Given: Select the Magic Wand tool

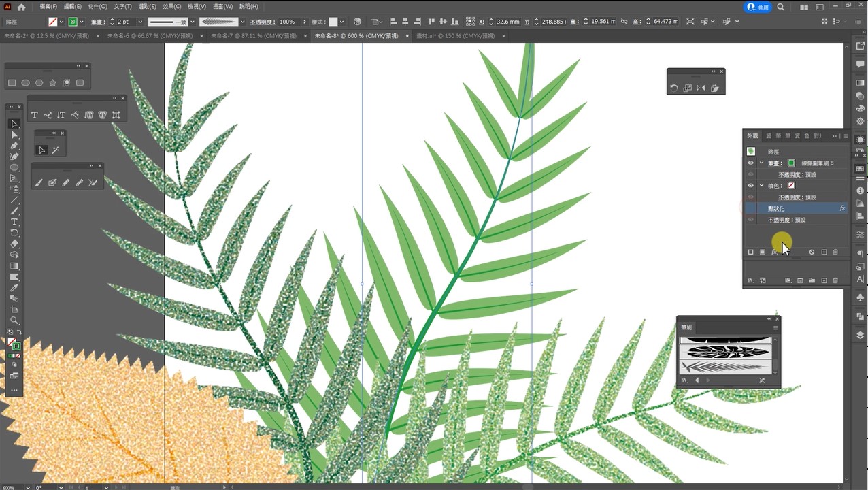Looking at the screenshot, I should click(56, 150).
